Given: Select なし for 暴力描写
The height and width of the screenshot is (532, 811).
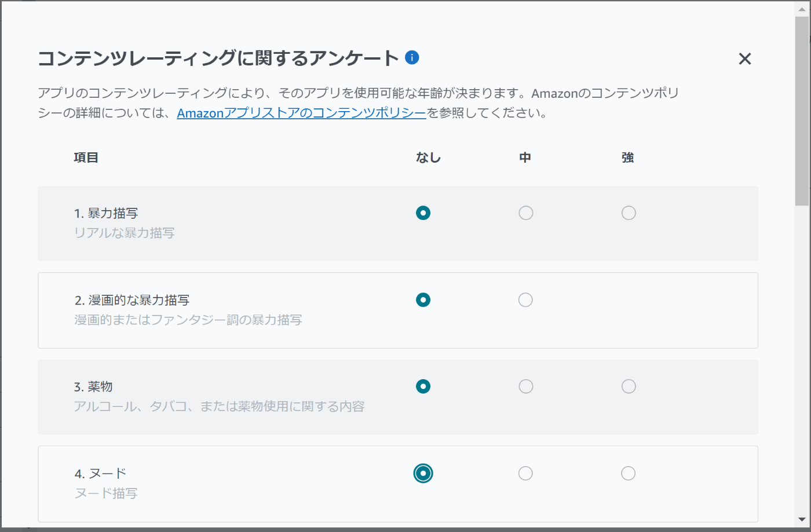Looking at the screenshot, I should [423, 213].
